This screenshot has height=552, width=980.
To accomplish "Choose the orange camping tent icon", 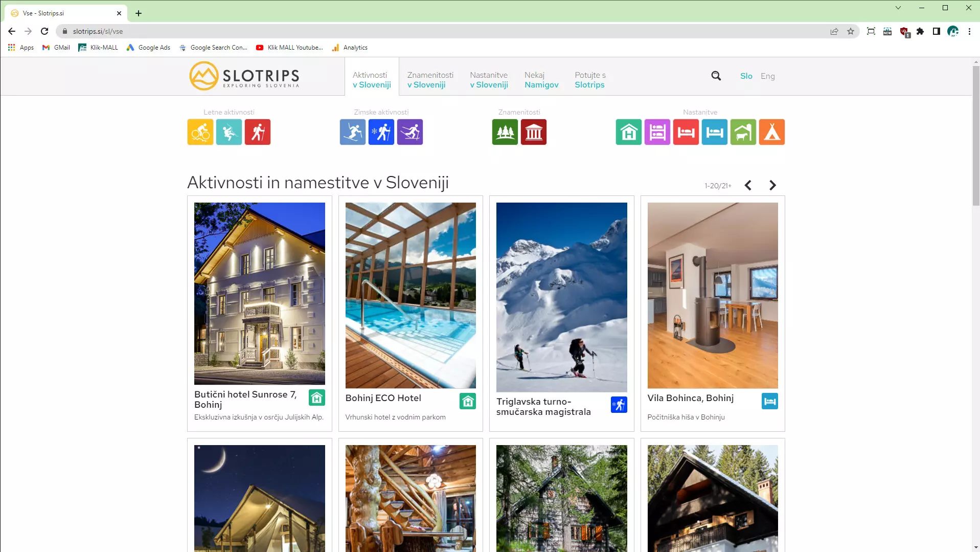I will tap(771, 133).
